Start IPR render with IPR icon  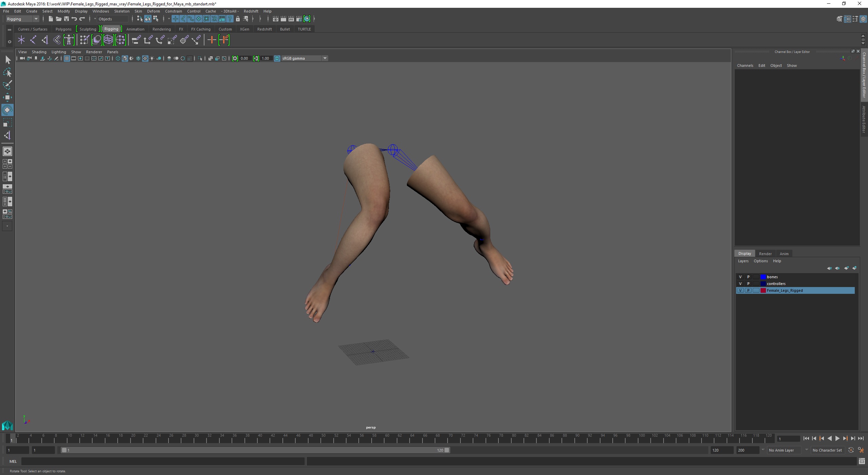pos(291,19)
